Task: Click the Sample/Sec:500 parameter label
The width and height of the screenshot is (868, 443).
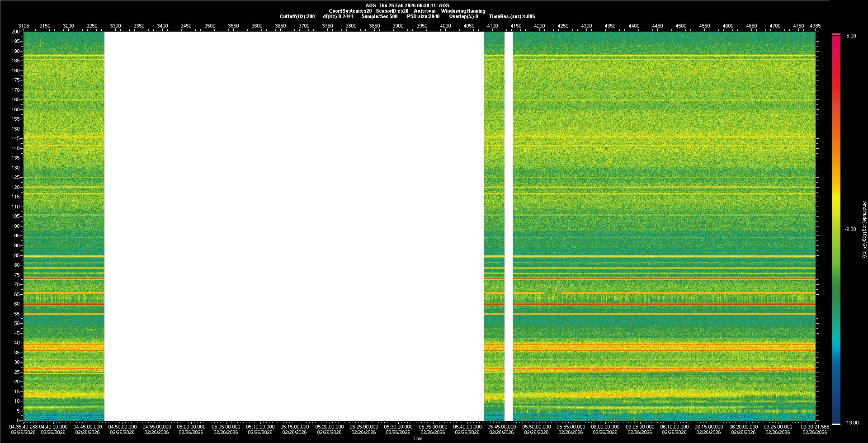Action: [379, 16]
